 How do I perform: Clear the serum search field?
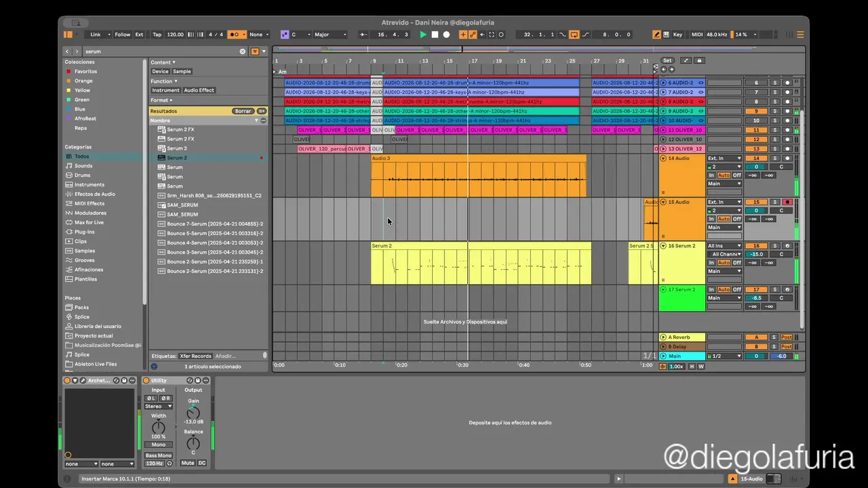pyautogui.click(x=243, y=52)
